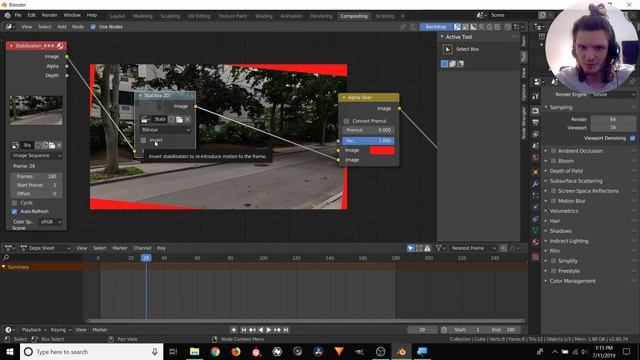Adjust the Premul slider in Alpha Over
Screen dimensions: 640x360
point(368,130)
